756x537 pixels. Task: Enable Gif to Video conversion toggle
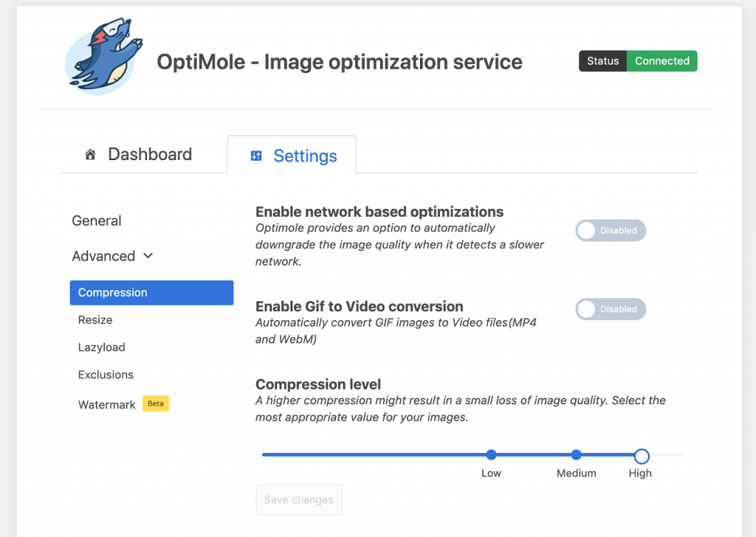(611, 309)
